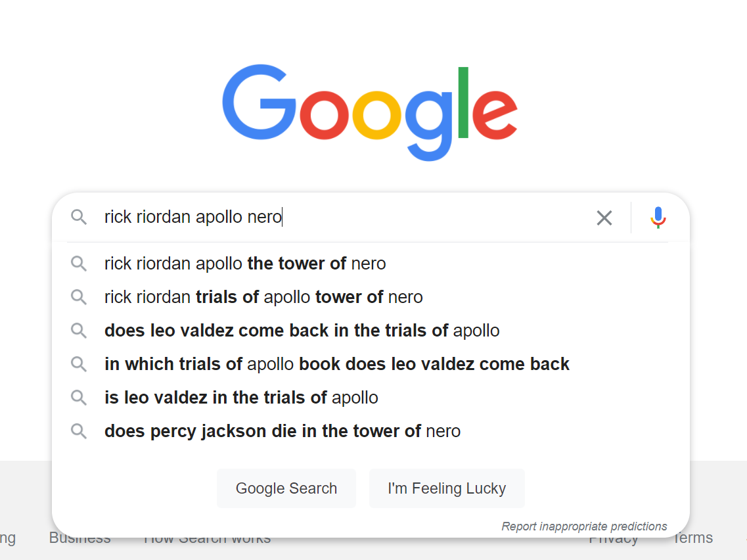The image size is (747, 560).
Task: Open the Terms link in the footer
Action: [x=693, y=537]
